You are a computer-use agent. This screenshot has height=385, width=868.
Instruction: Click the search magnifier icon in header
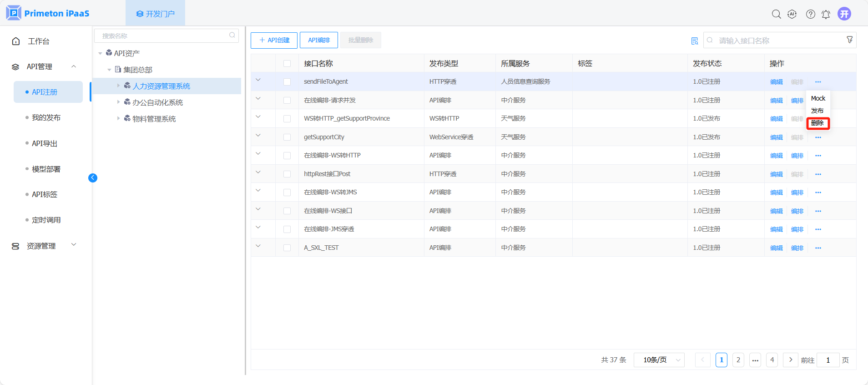(x=776, y=14)
